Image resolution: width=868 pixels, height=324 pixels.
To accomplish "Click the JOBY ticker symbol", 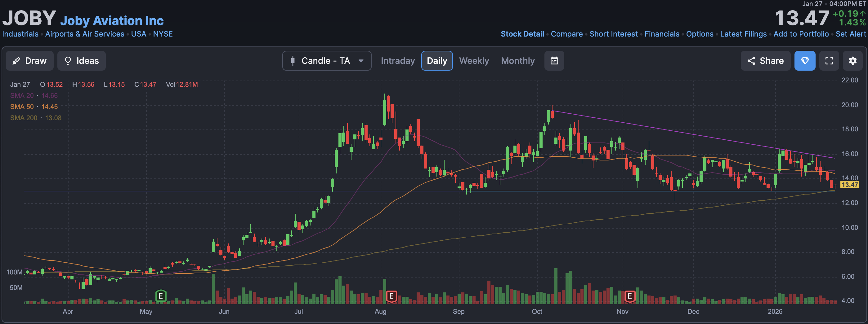I will pos(29,18).
